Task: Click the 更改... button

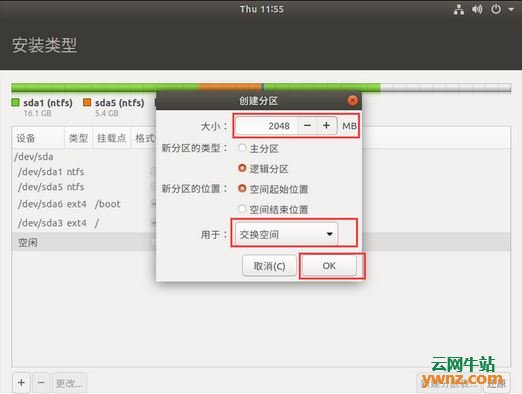Action: pyautogui.click(x=69, y=383)
